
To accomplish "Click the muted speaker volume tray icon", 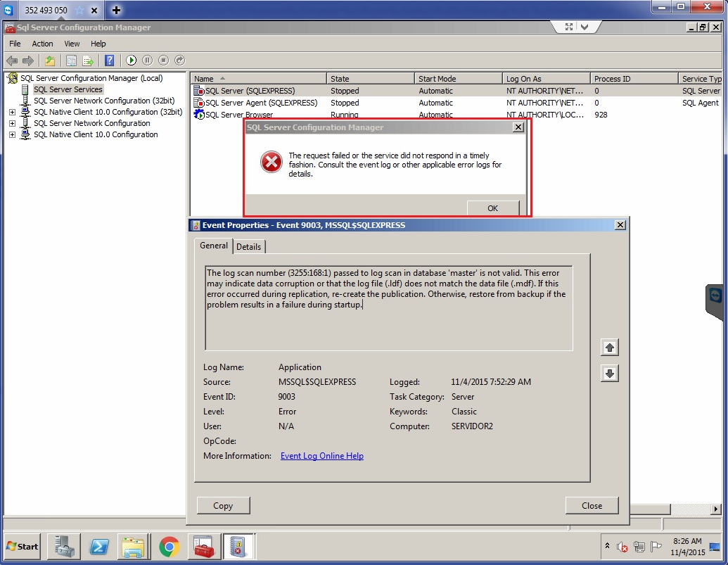I will [x=622, y=547].
